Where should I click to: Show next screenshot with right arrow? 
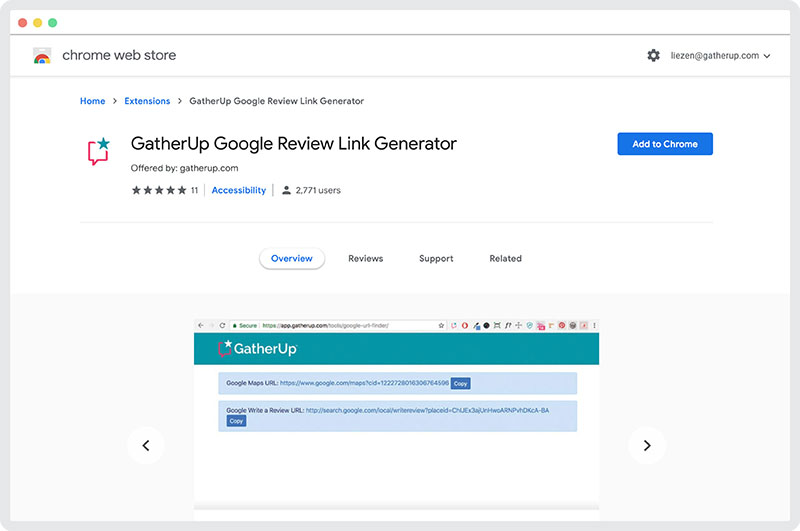coord(647,445)
